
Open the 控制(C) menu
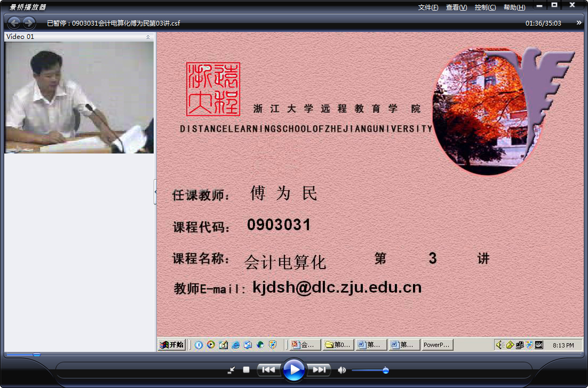click(x=485, y=7)
